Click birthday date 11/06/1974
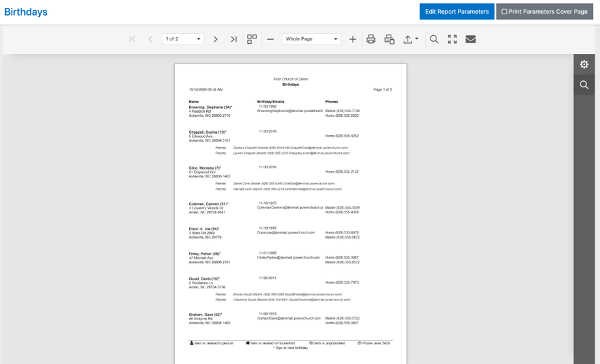This screenshot has height=364, width=600. click(267, 314)
